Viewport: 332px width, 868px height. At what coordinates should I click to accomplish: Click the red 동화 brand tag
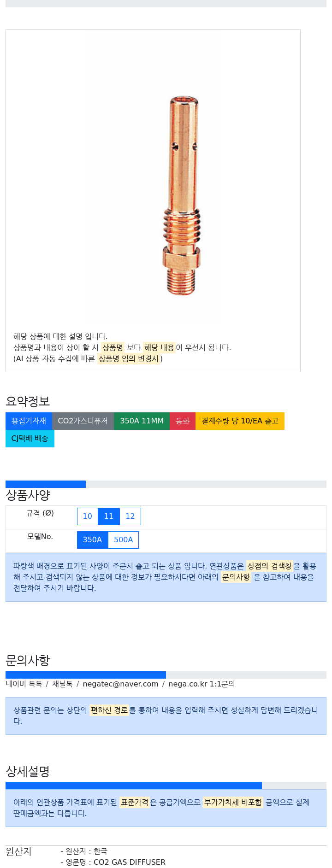[183, 421]
